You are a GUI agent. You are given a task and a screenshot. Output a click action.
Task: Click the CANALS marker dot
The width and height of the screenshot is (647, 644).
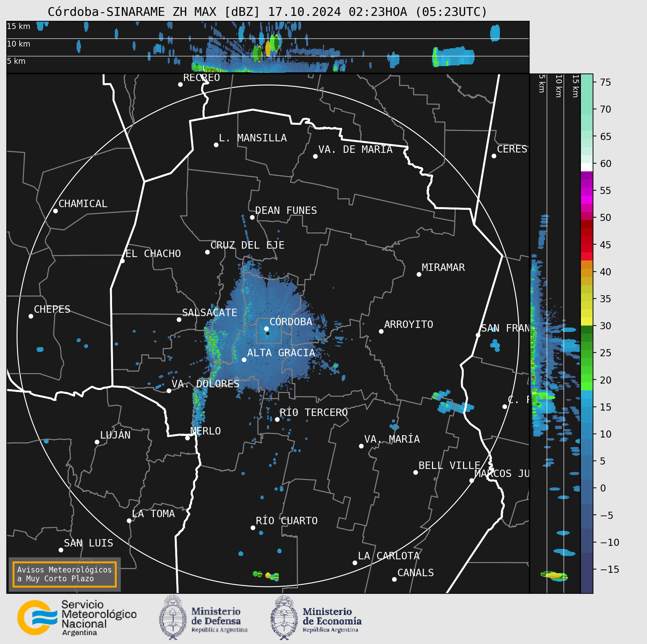(394, 579)
